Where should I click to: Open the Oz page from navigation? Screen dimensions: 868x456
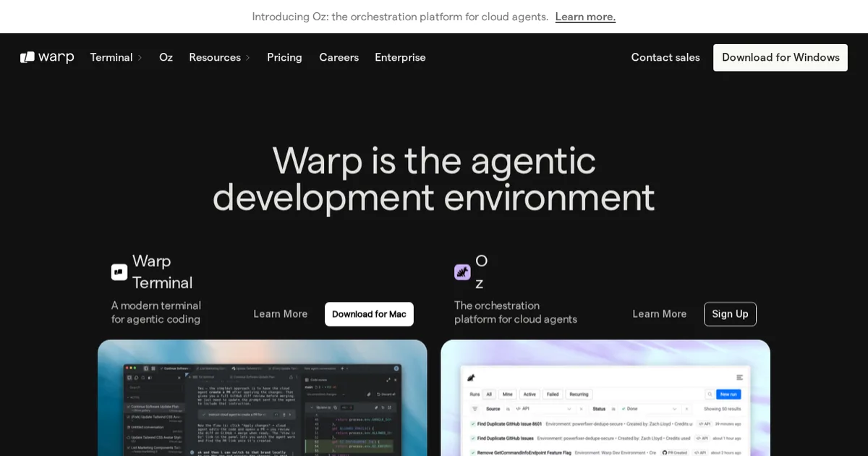[166, 57]
